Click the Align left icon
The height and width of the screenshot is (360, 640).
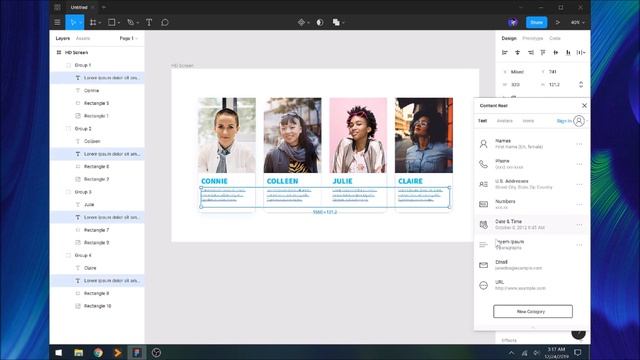pyautogui.click(x=505, y=52)
